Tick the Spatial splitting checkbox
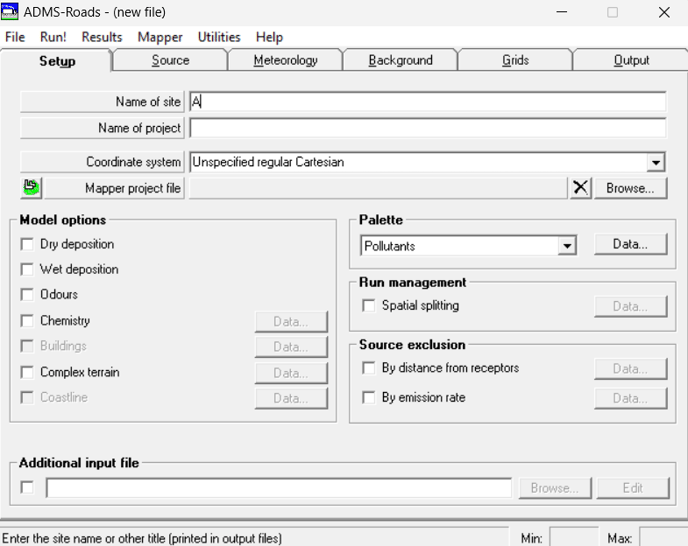The height and width of the screenshot is (546, 688). click(x=369, y=306)
